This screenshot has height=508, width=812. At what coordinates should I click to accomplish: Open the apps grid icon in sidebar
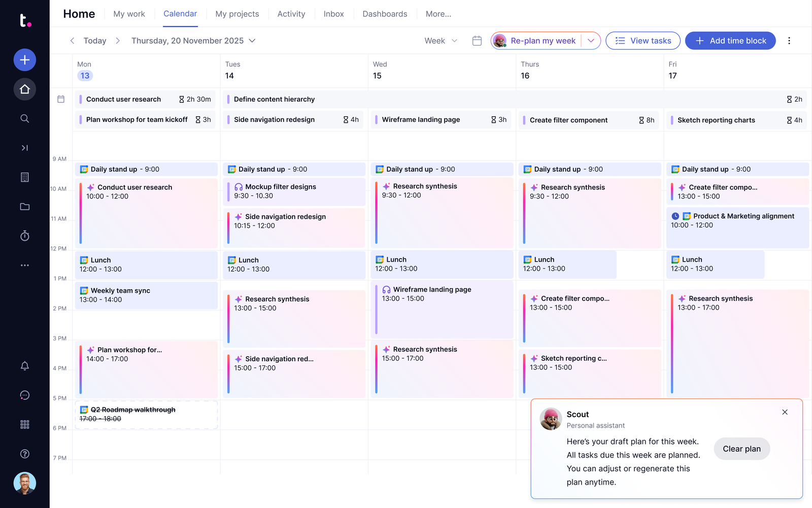point(25,424)
